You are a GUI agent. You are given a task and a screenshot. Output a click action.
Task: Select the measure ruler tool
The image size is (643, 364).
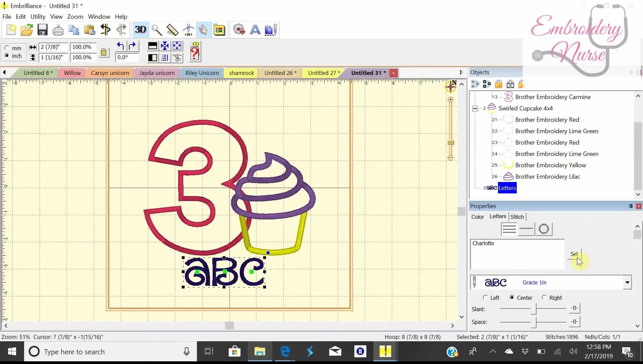(x=172, y=30)
